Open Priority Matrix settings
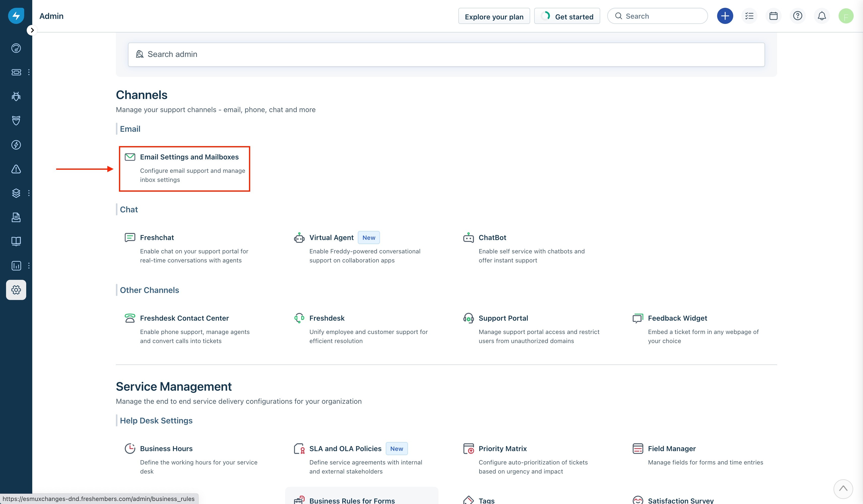Image resolution: width=863 pixels, height=504 pixels. click(502, 449)
